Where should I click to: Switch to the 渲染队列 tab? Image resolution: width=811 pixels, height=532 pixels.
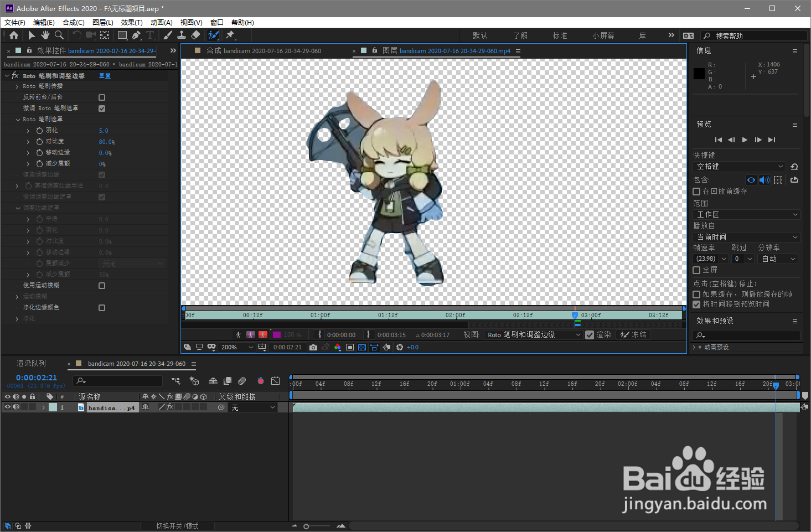pyautogui.click(x=32, y=364)
